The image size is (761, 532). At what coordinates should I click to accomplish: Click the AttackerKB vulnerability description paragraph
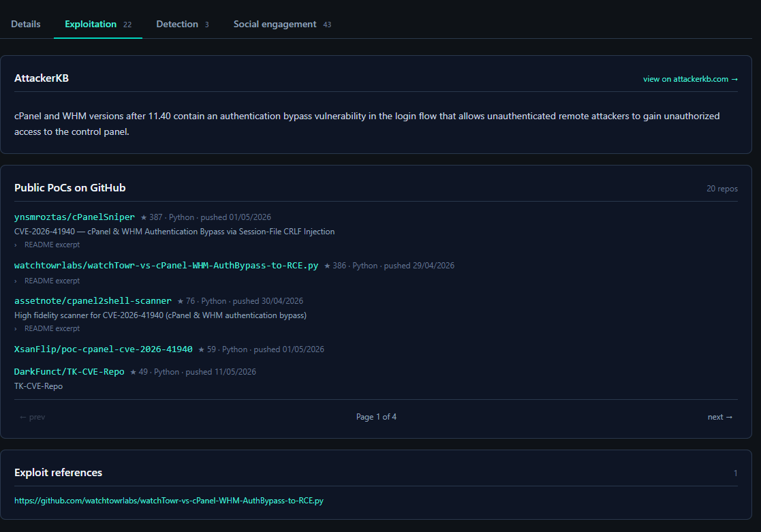click(367, 124)
